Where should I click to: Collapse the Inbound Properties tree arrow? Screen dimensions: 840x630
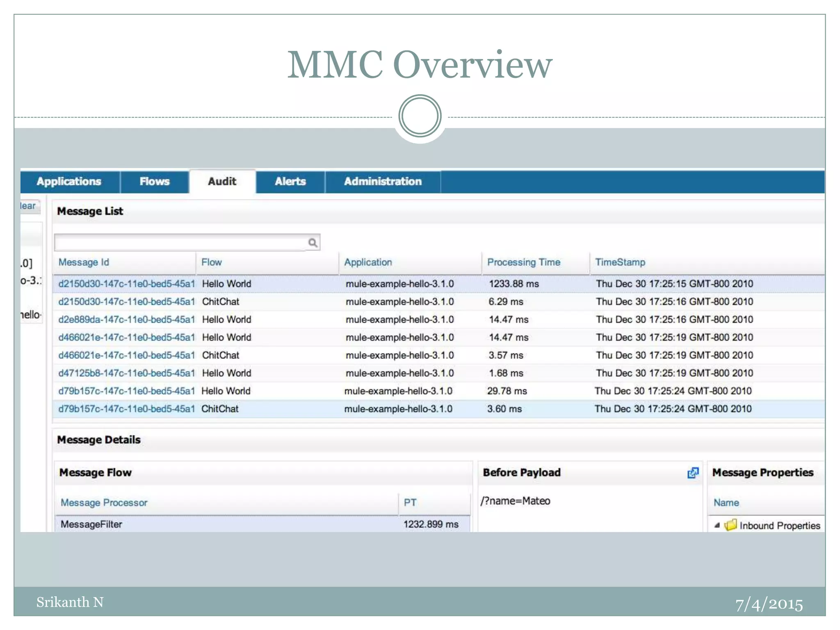coord(717,525)
